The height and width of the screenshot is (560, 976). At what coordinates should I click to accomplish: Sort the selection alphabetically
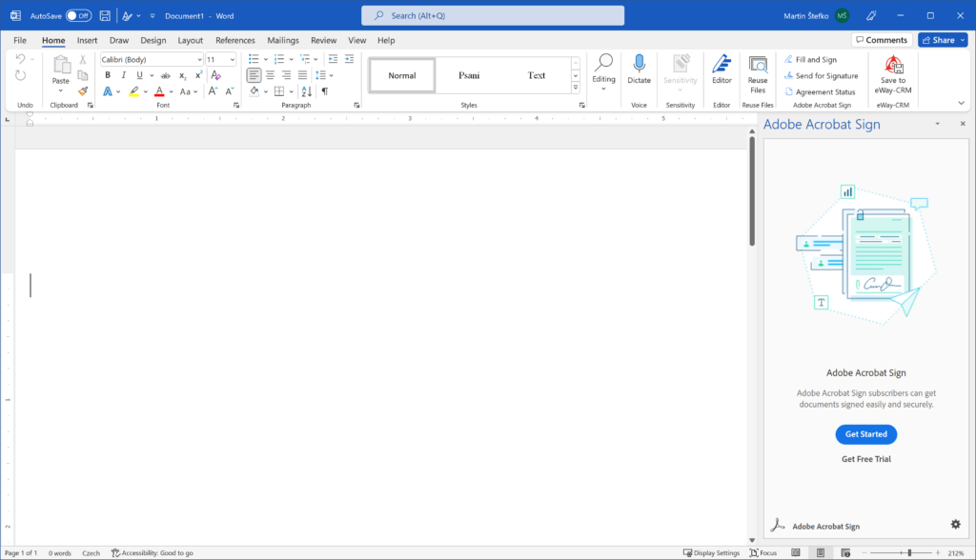tap(307, 91)
